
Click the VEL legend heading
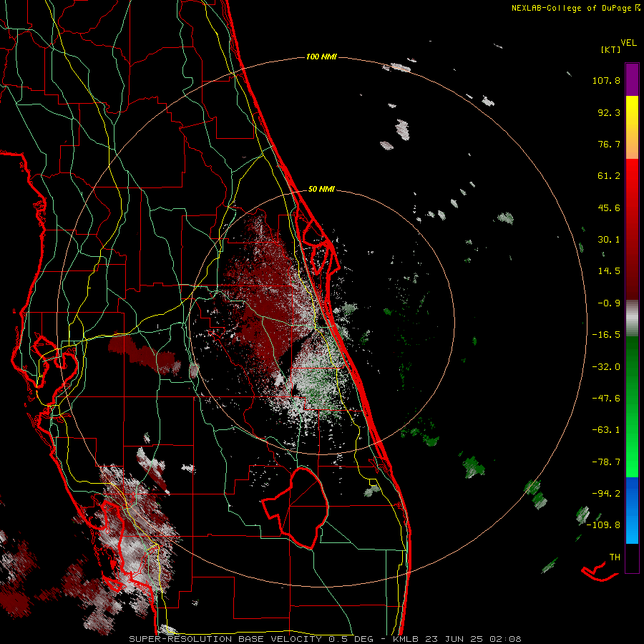pos(628,43)
